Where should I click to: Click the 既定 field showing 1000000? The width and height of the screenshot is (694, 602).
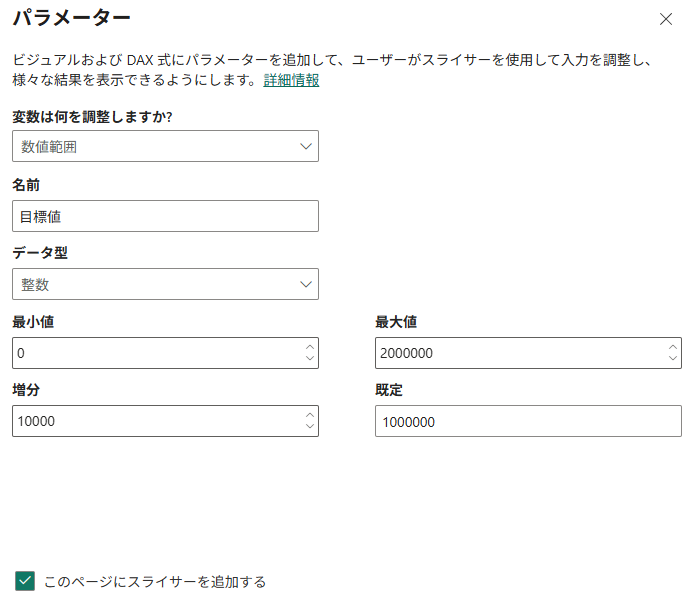528,421
